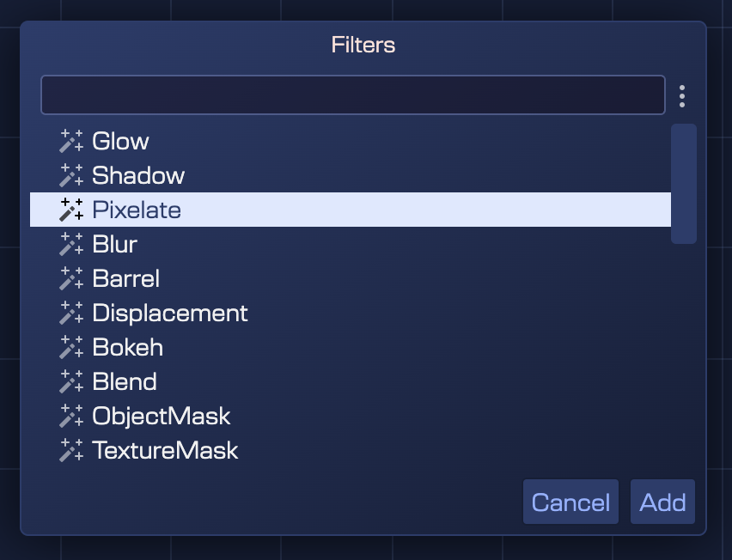
Task: Click the wand icon beside Bokeh
Action: [x=70, y=347]
